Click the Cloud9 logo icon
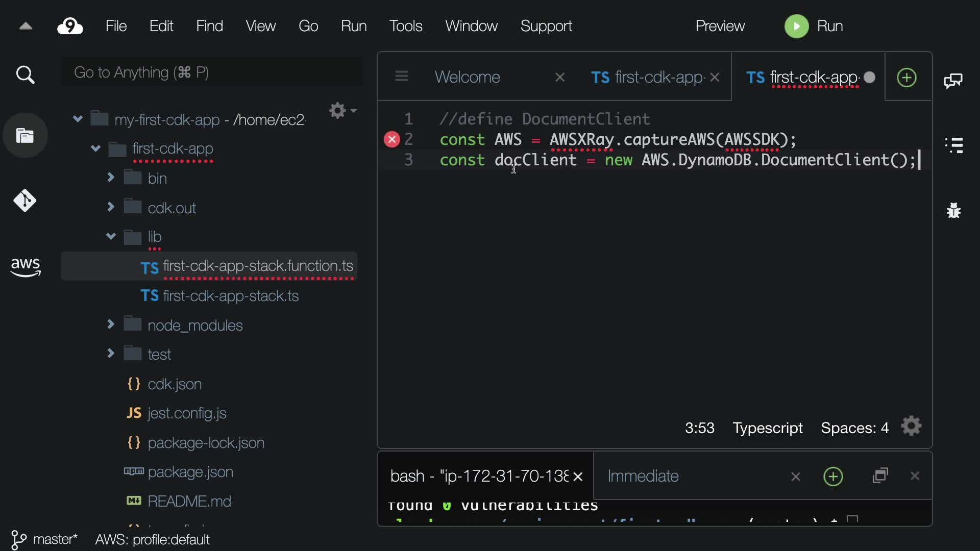980x551 pixels. [x=70, y=26]
